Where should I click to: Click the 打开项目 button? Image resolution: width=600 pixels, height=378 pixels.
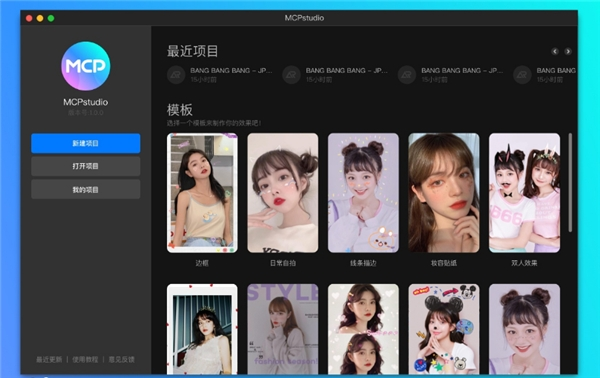click(x=86, y=166)
